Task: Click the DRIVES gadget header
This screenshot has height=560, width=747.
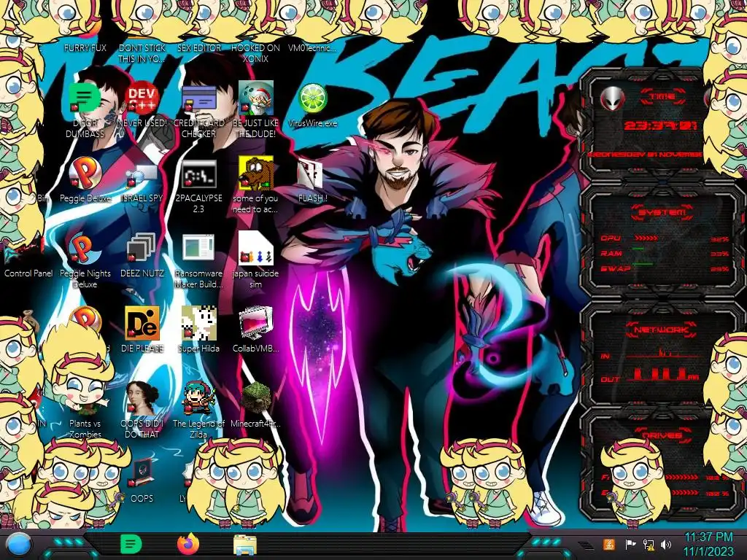Action: (x=661, y=435)
